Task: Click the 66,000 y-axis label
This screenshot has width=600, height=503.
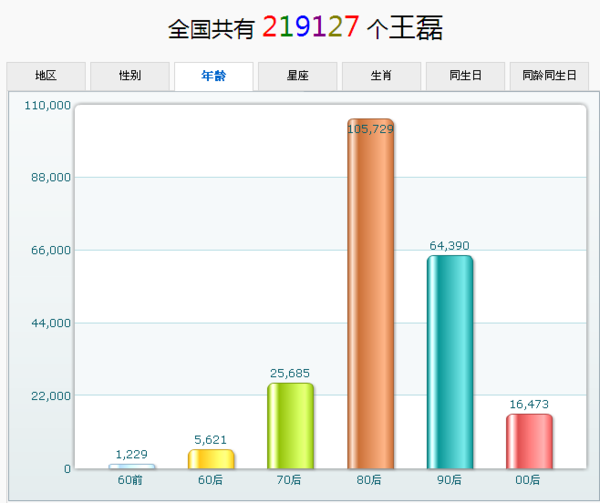Action: [51, 250]
